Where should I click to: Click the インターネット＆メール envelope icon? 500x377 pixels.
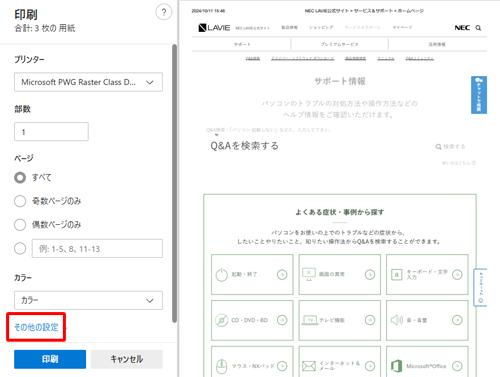coord(309,366)
